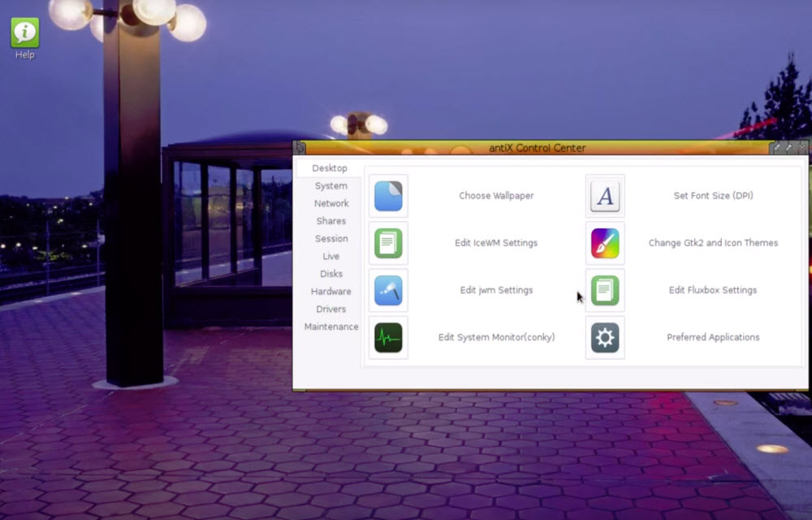Switch to the System tab
The height and width of the screenshot is (520, 812).
point(331,186)
